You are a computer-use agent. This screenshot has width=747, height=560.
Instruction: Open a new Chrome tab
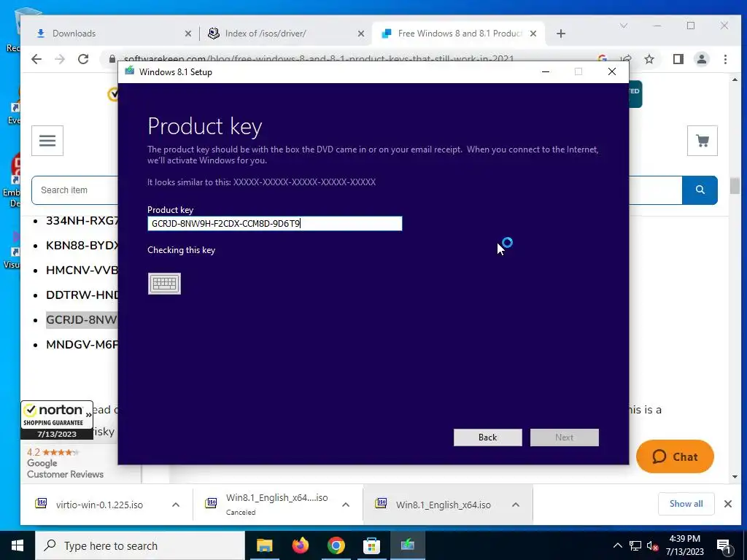point(561,34)
